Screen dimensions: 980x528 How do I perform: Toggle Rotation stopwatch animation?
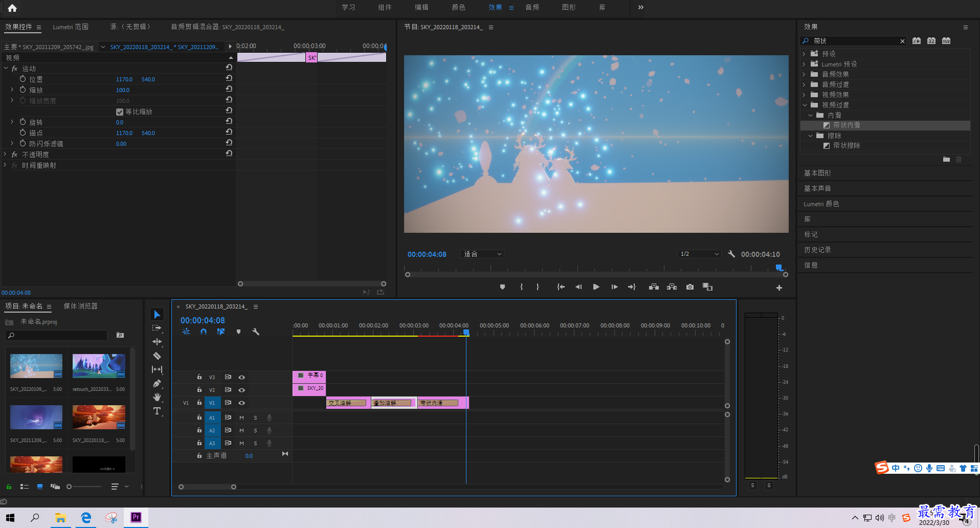click(x=23, y=122)
